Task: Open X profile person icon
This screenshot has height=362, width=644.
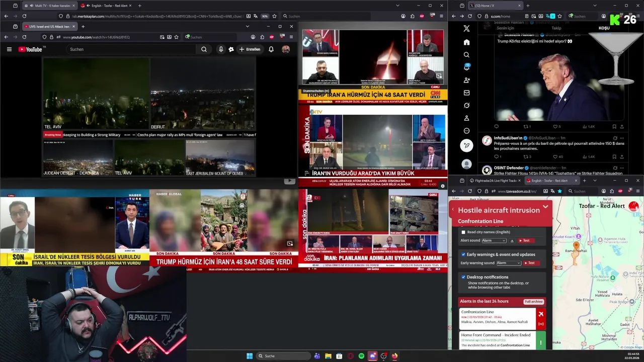Action: tap(466, 118)
